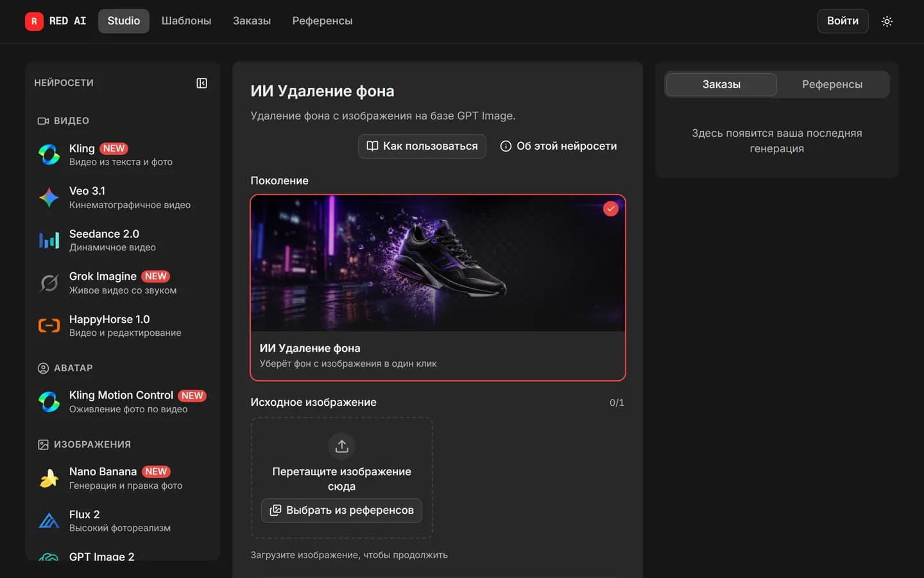Image resolution: width=924 pixels, height=578 pixels.
Task: Click the Grok Imagine icon
Action: coord(49,283)
